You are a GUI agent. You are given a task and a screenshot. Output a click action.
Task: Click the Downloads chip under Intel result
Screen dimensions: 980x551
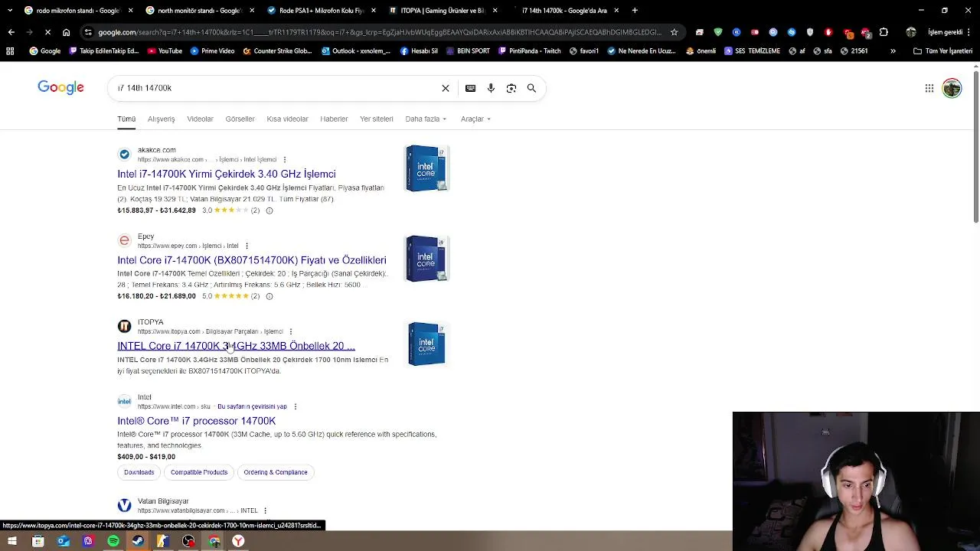139,472
